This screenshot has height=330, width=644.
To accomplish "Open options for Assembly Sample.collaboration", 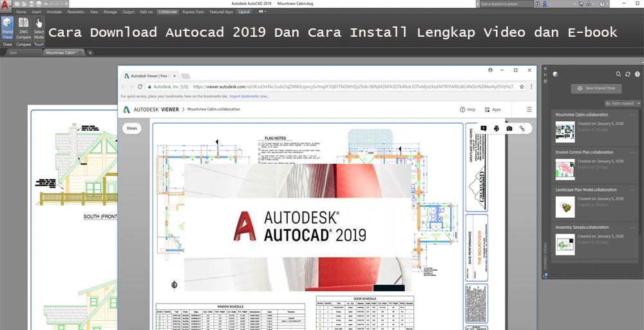I will (x=632, y=228).
